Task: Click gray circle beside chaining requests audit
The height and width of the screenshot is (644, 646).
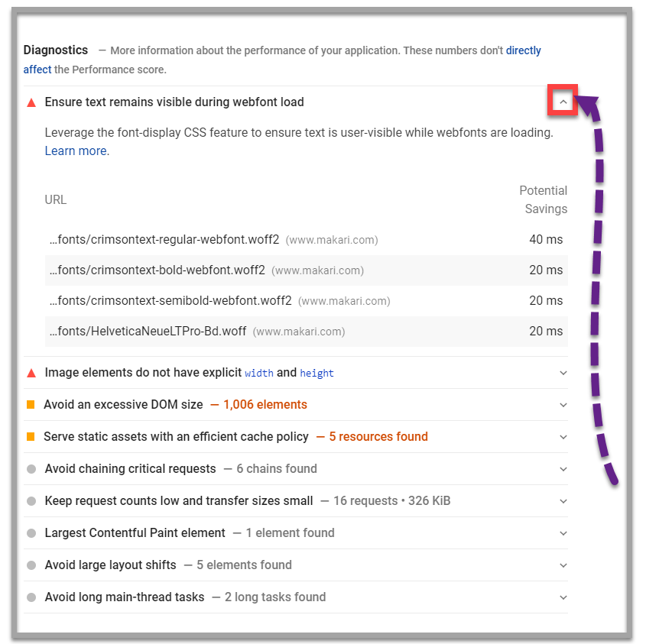Action: [31, 469]
